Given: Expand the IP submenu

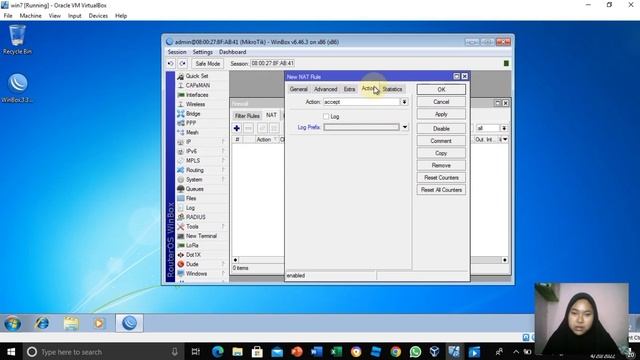Looking at the screenshot, I should (x=223, y=142).
